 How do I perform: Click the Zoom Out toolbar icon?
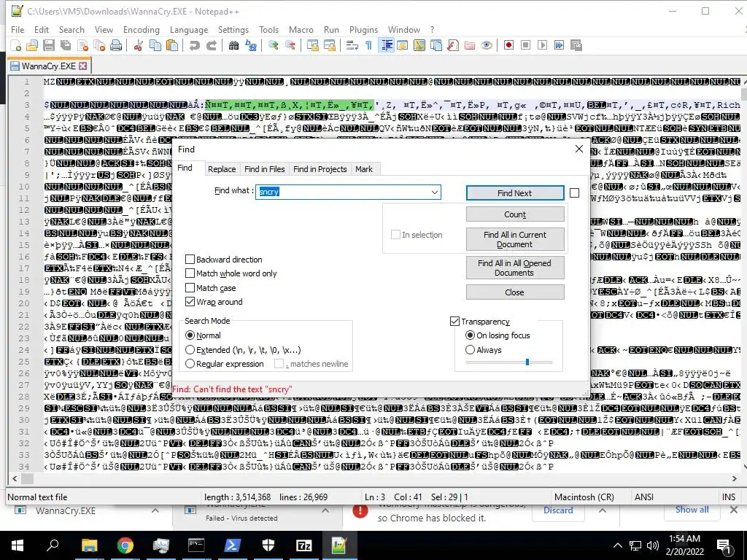(x=290, y=45)
